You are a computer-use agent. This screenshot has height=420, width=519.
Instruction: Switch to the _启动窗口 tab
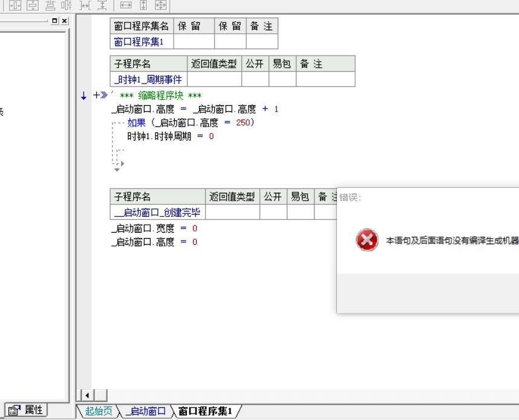[146, 411]
